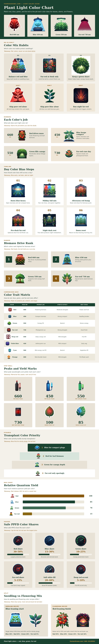Screen dimensions: 99x644
Task: Open the Dawn blue-heavy greenhouse image
Action: (x=18, y=190)
